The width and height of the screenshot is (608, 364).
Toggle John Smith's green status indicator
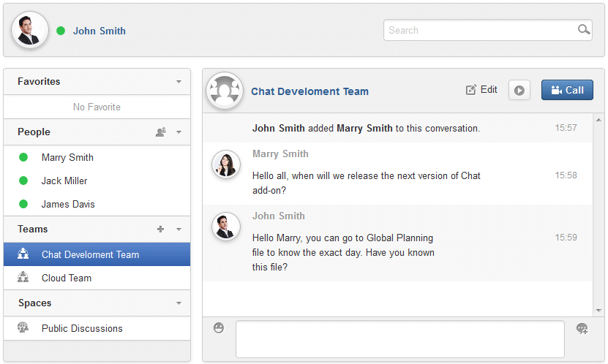click(x=61, y=31)
